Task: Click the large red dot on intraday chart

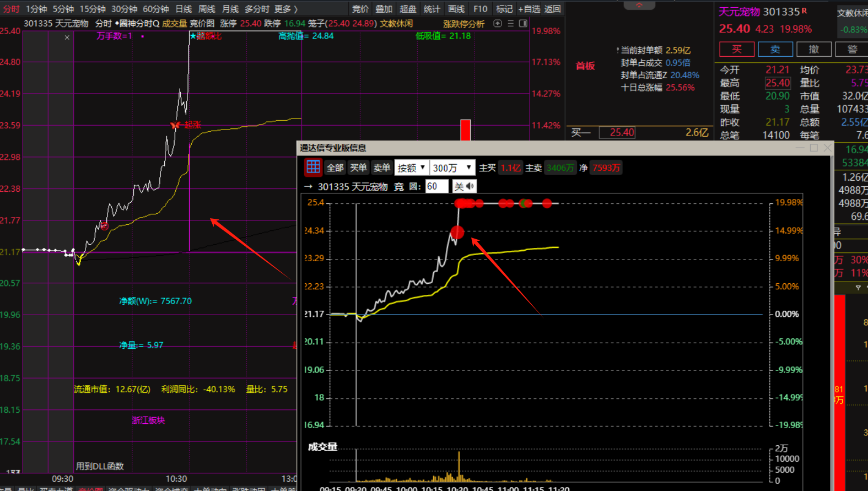Action: click(457, 232)
